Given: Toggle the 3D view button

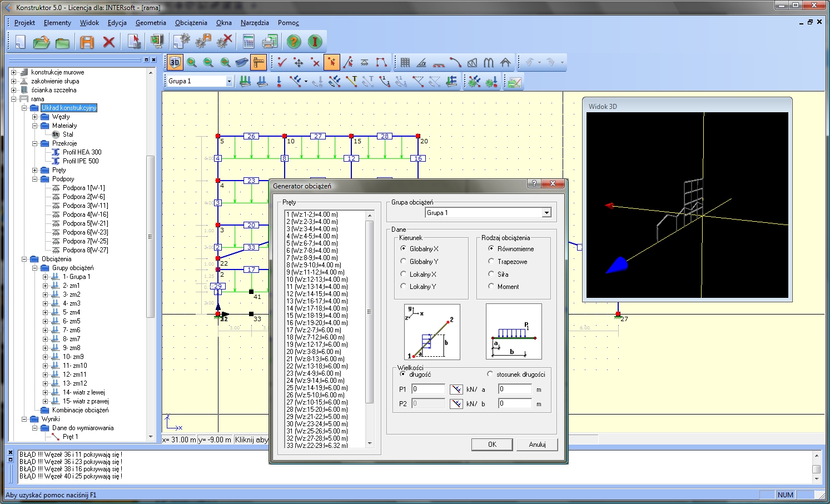Looking at the screenshot, I should pos(175,62).
